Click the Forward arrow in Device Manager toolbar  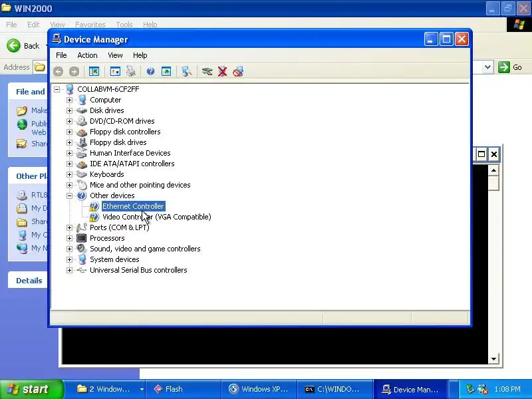tap(74, 72)
